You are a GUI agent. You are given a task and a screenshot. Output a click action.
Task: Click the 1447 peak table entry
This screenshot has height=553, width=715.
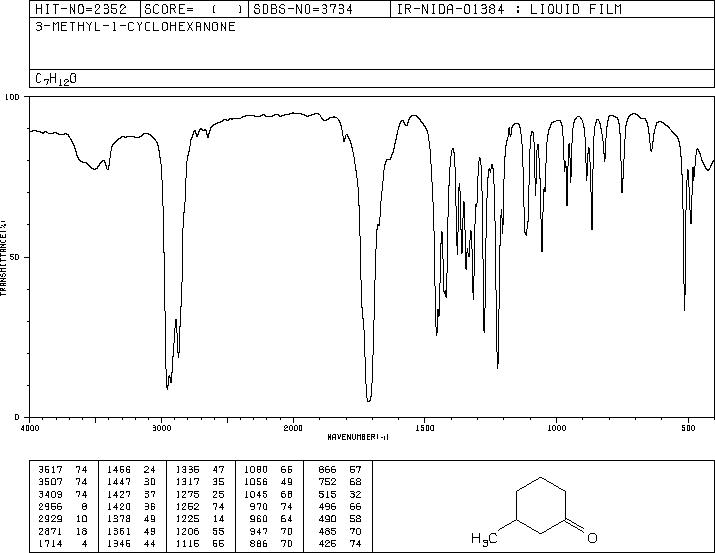(131, 481)
